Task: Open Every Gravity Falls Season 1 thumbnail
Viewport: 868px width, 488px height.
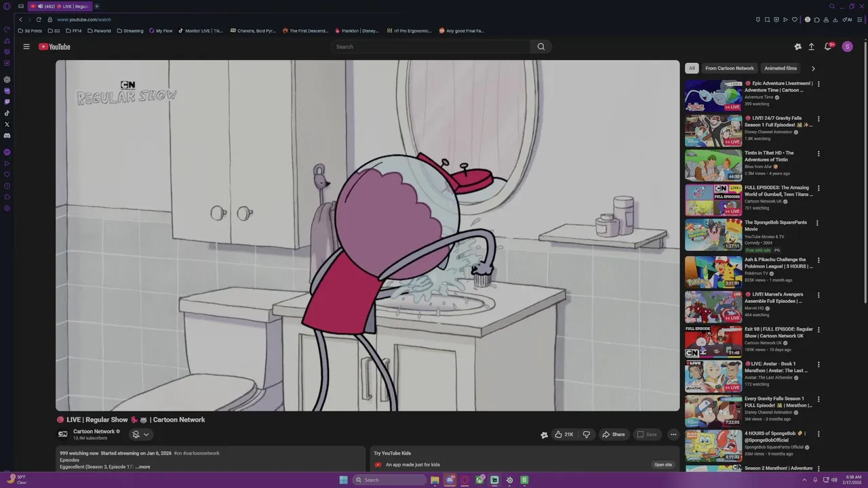Action: point(713,411)
